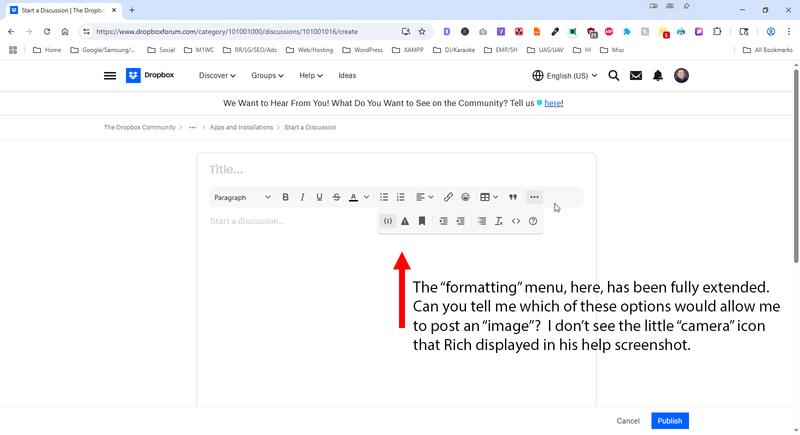The image size is (800, 435).
Task: Click the blue Publish button
Action: pos(669,421)
